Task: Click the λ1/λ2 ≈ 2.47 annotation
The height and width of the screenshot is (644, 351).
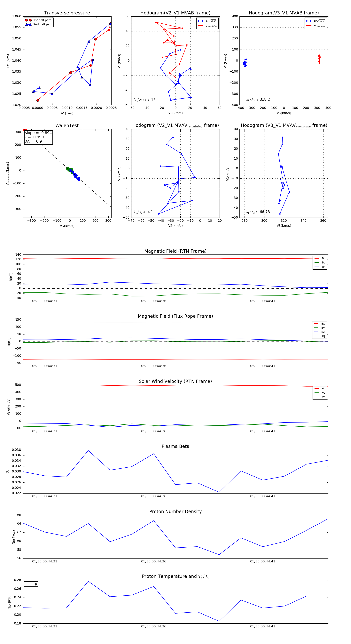Action: [144, 100]
